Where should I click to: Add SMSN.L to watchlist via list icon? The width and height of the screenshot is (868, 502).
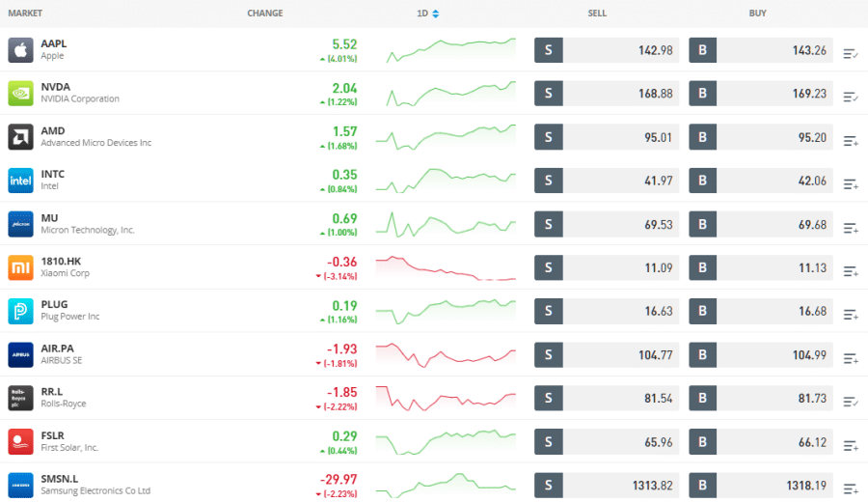pyautogui.click(x=851, y=489)
